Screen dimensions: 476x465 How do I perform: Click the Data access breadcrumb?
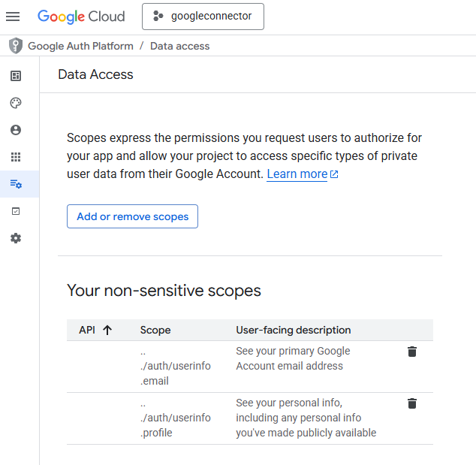[179, 46]
